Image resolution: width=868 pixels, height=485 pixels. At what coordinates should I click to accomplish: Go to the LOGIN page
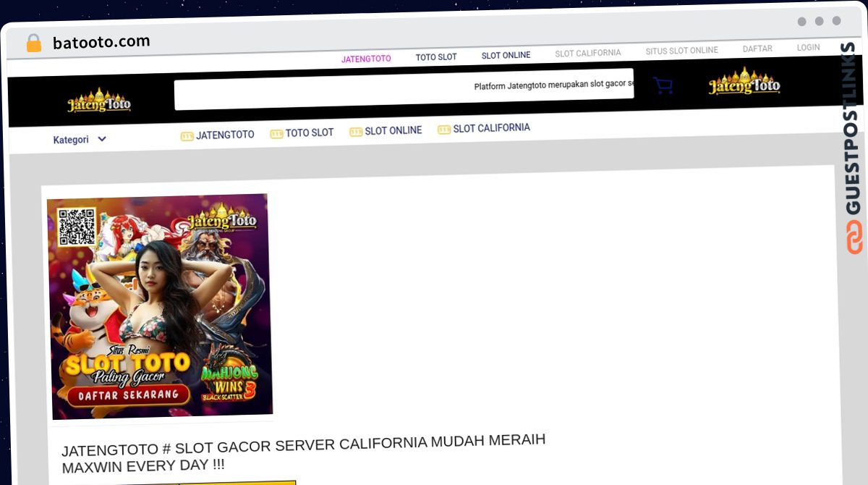808,48
